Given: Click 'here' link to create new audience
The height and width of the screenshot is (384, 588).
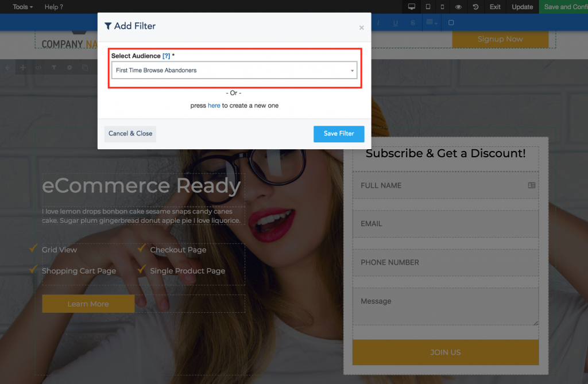Looking at the screenshot, I should (x=214, y=106).
